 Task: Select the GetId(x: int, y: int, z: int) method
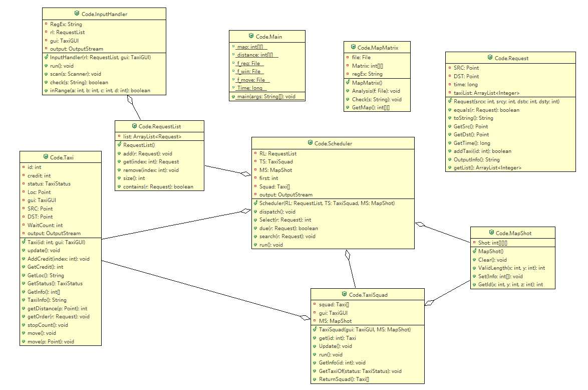[x=510, y=285]
